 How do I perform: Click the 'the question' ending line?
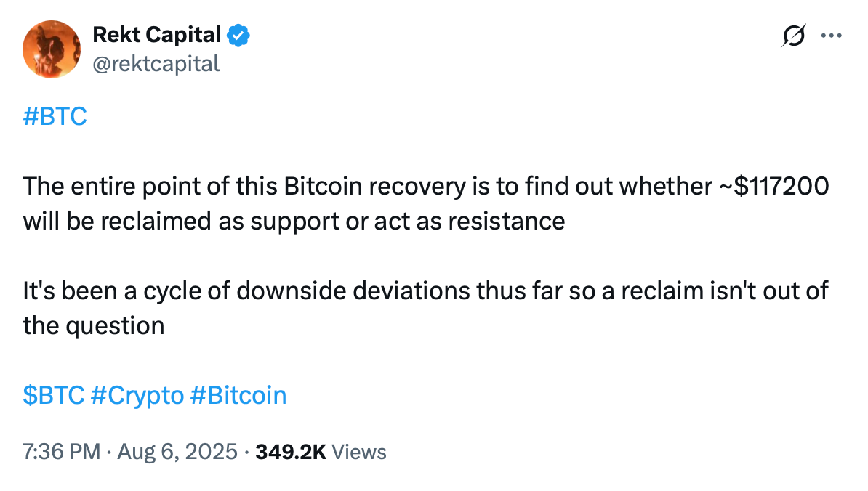click(94, 325)
